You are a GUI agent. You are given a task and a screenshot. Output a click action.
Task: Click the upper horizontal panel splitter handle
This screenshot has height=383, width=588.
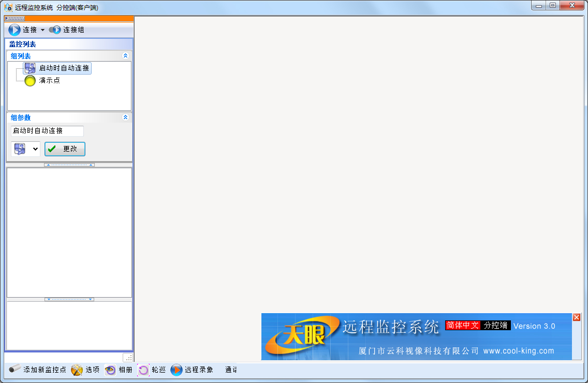pyautogui.click(x=69, y=165)
